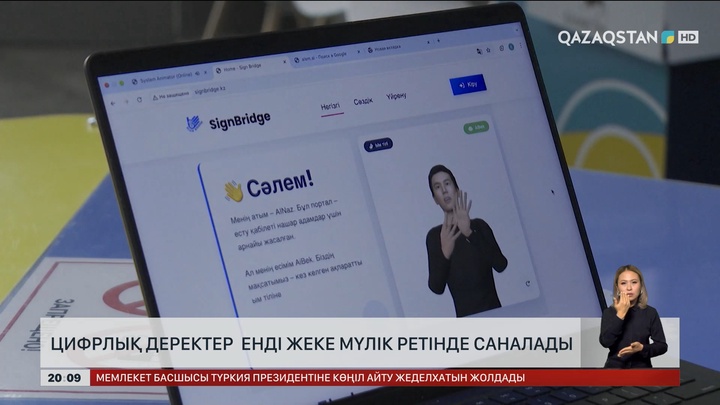Click the red macOS close window dot
Screen dimensions: 720x405
[x=107, y=85]
